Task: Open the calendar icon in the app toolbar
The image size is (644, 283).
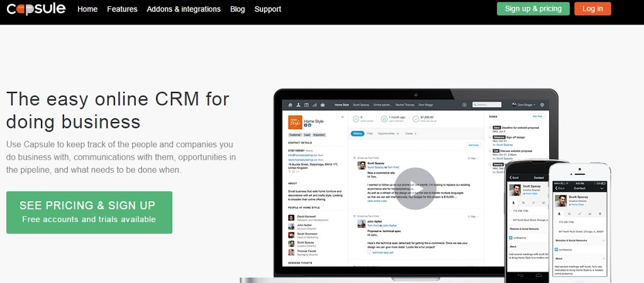Action: pyautogui.click(x=306, y=105)
